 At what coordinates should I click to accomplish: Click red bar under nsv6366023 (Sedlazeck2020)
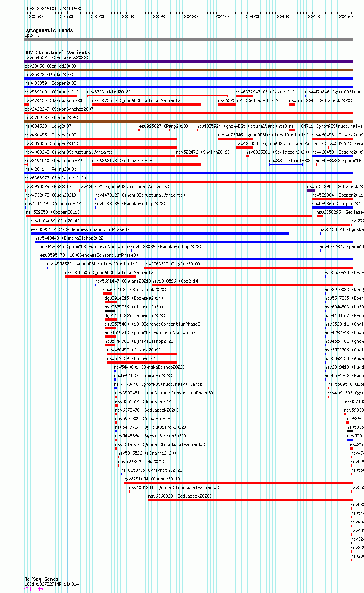click(250, 500)
